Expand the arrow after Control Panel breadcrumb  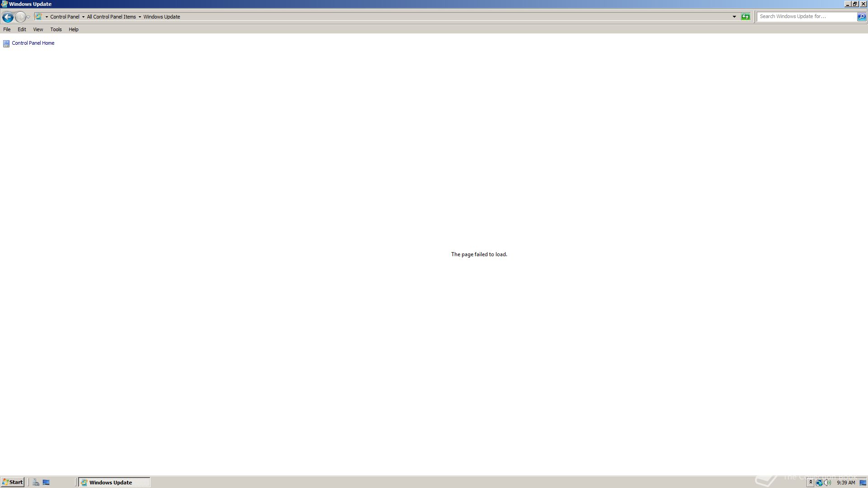83,17
